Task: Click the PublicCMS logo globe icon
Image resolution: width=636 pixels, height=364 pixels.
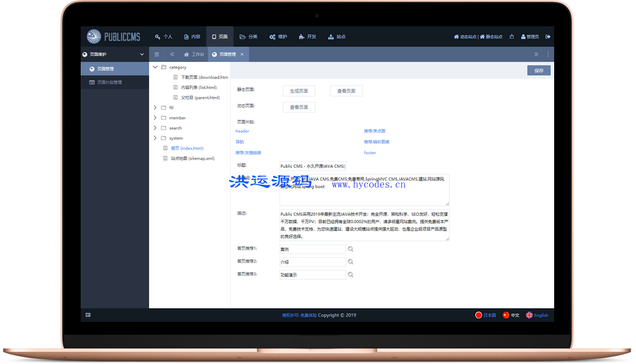Action: [x=92, y=36]
